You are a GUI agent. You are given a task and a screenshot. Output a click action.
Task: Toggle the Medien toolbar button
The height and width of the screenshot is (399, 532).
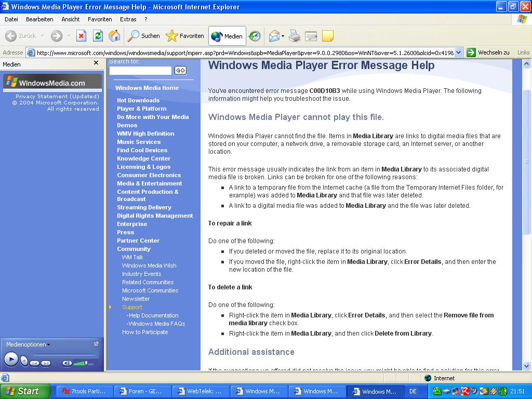(227, 36)
